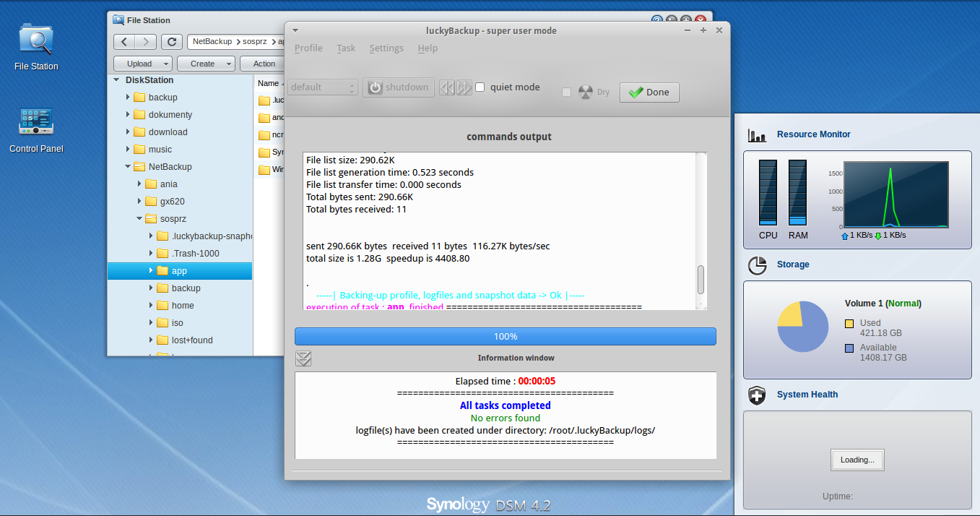Screen dimensions: 980x516
Task: Select the app folder in tree
Action: coord(180,271)
